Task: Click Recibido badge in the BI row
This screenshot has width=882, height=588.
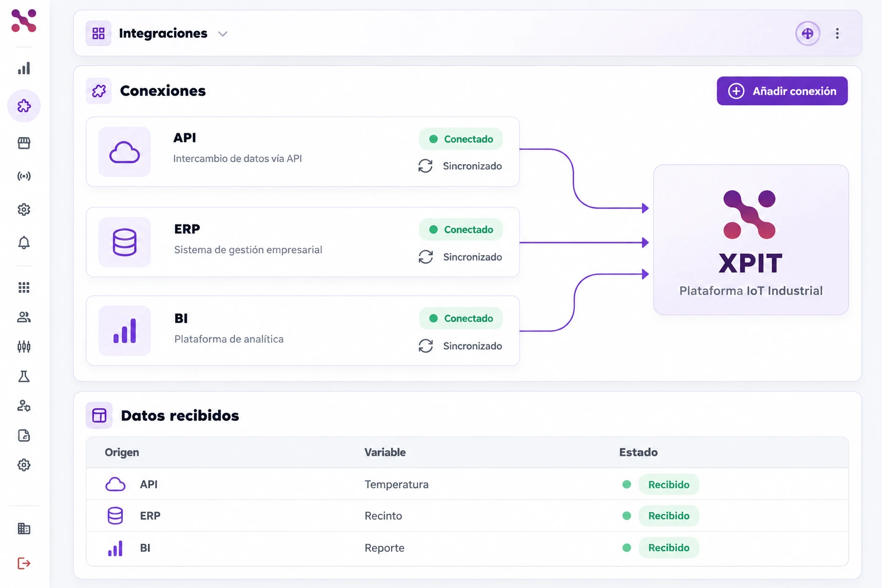Action: click(x=668, y=548)
